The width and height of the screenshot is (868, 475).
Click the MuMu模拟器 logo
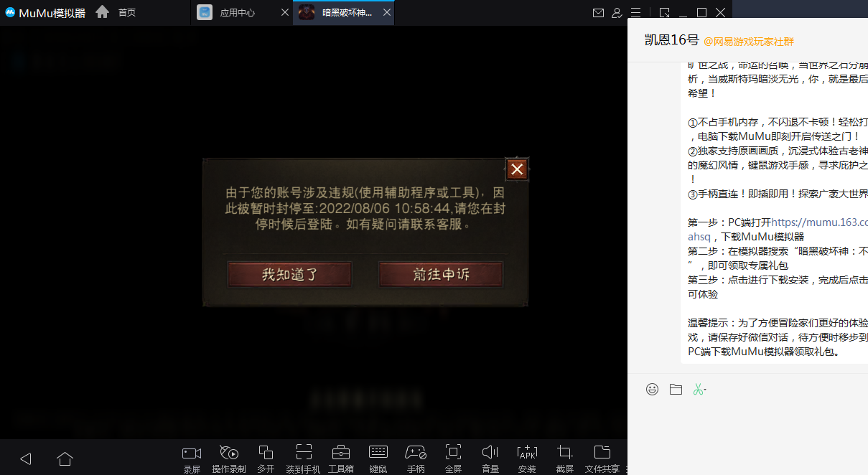(45, 13)
